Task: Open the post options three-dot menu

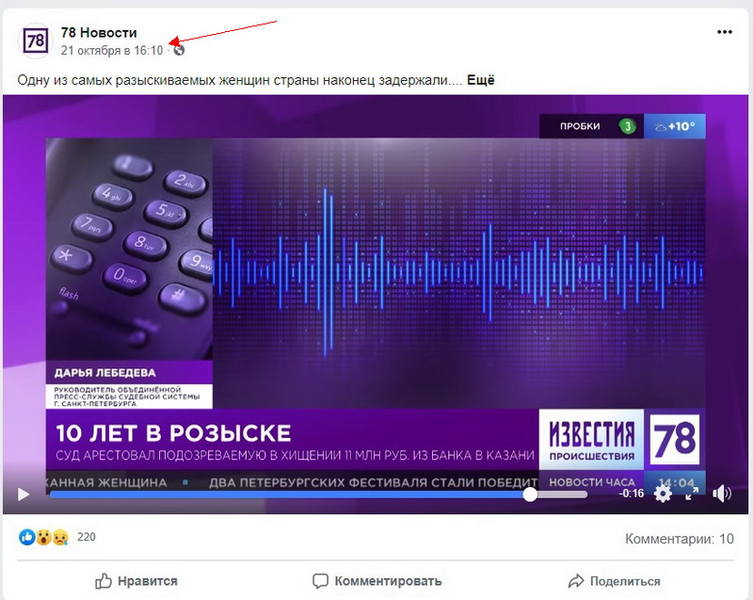Action: click(724, 32)
